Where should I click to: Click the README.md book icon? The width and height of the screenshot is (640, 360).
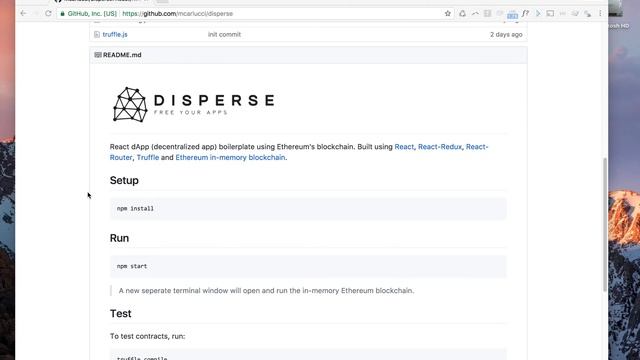(x=98, y=55)
